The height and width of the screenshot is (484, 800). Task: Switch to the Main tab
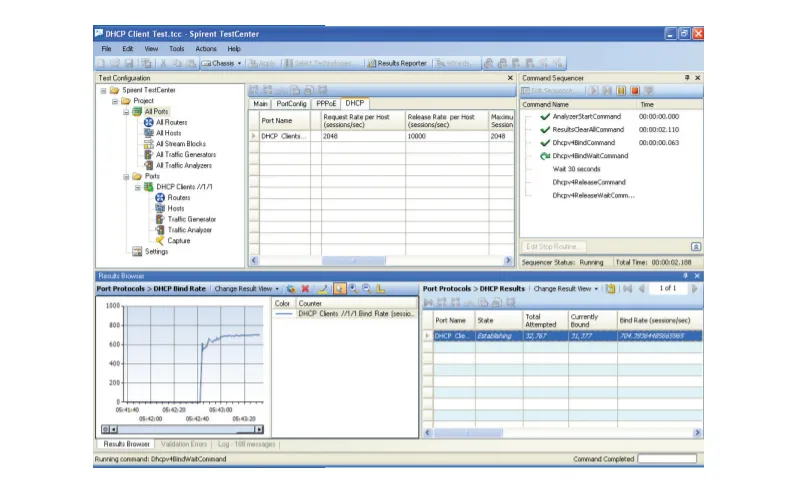[x=260, y=104]
